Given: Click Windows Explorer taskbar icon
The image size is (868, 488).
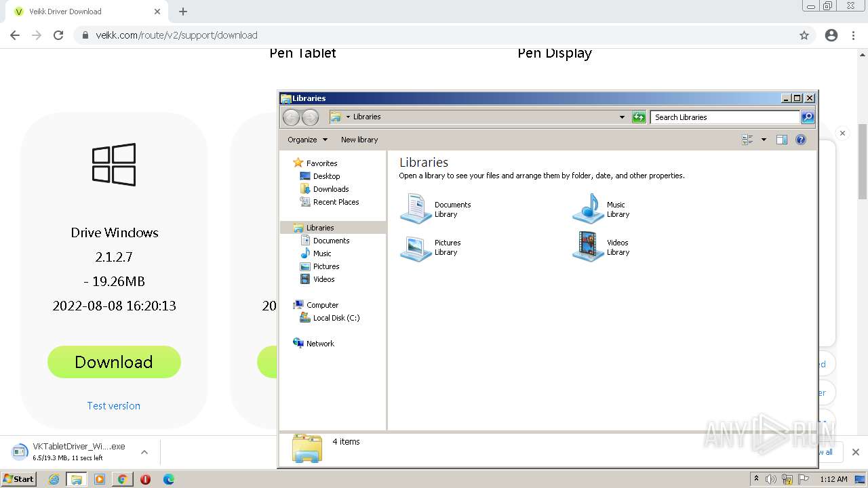Looking at the screenshot, I should click(x=77, y=479).
